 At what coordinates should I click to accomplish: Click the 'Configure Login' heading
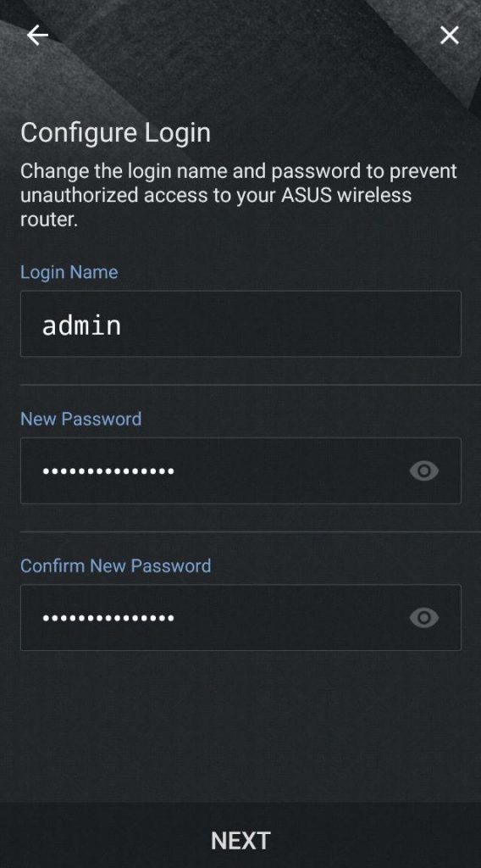(x=115, y=133)
